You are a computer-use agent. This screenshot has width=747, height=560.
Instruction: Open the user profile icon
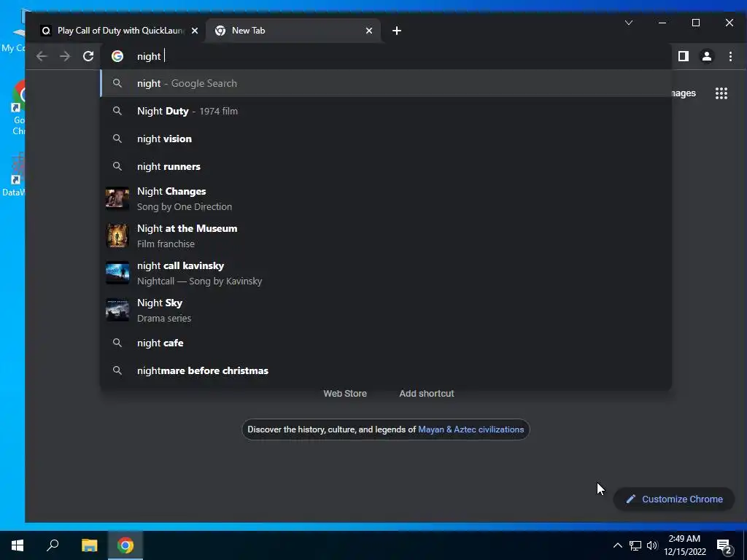[x=706, y=56]
